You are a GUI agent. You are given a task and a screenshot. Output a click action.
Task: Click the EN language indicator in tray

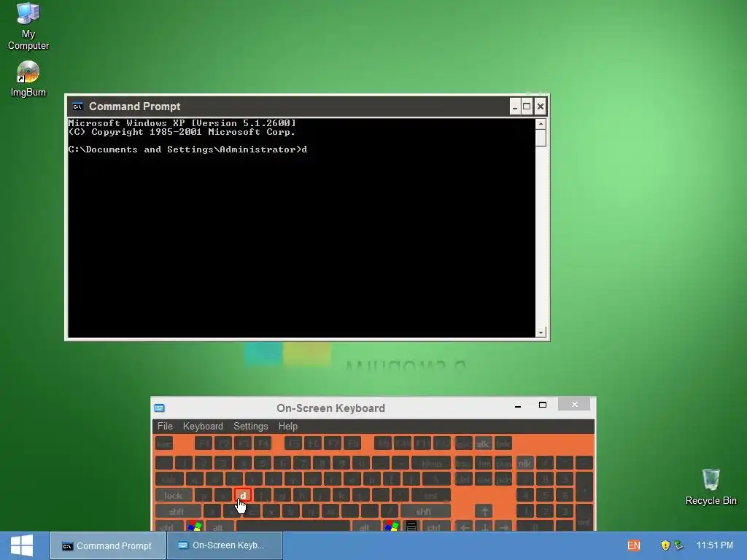[634, 545]
